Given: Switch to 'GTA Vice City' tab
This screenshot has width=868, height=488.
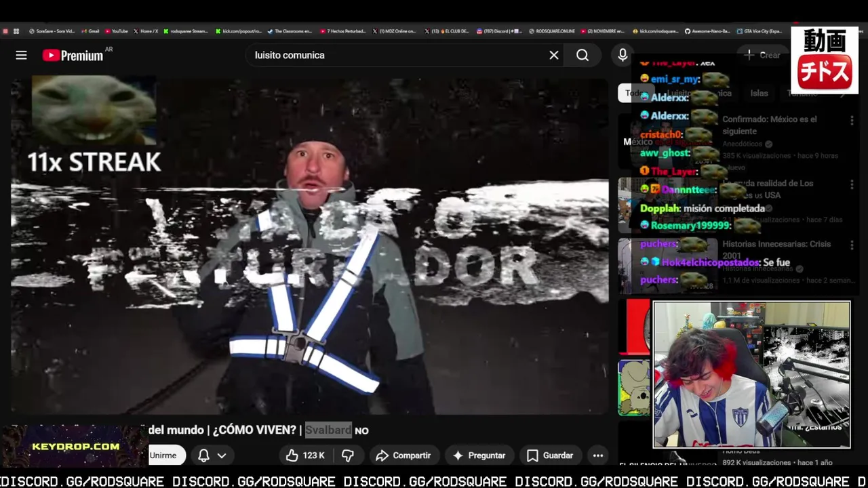Looking at the screenshot, I should tap(760, 31).
